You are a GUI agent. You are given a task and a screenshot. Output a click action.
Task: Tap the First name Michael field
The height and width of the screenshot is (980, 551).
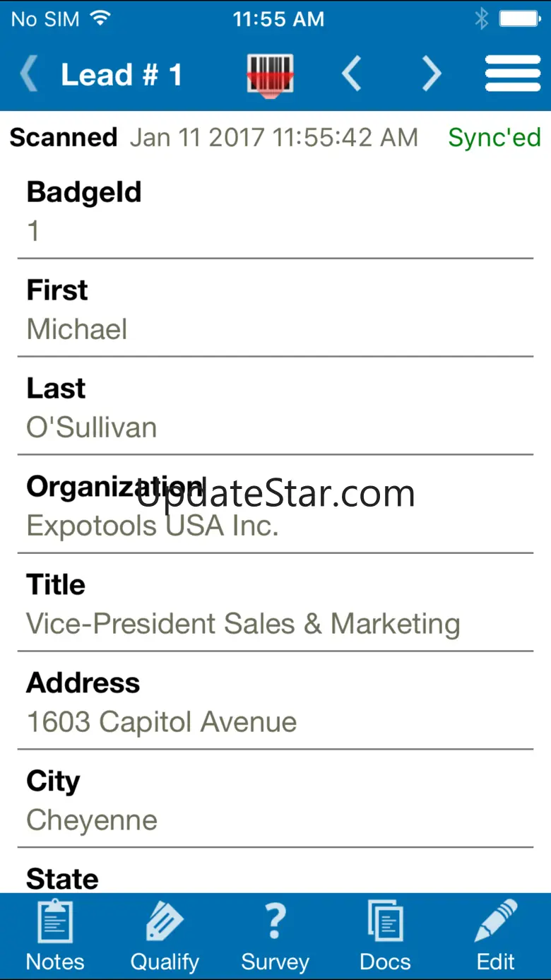77,329
